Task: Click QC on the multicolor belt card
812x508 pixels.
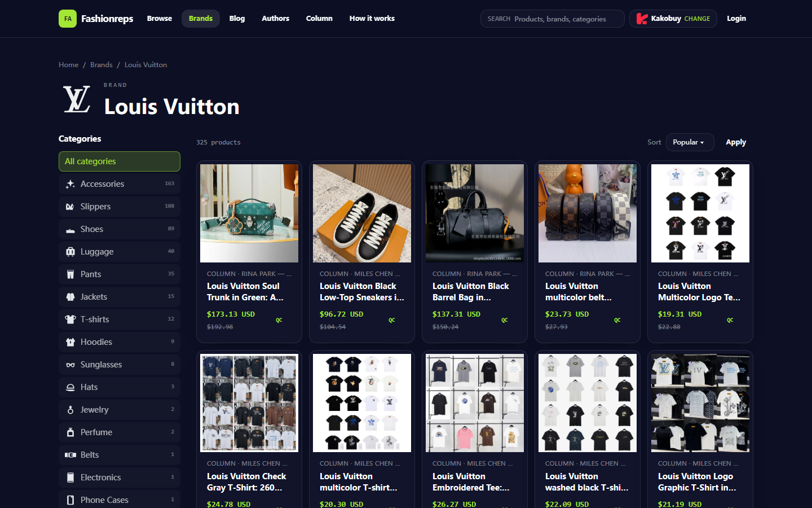Action: [617, 320]
